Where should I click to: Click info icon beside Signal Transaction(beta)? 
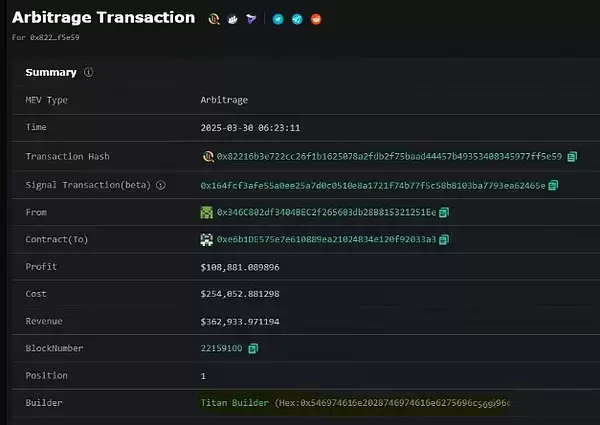[160, 185]
